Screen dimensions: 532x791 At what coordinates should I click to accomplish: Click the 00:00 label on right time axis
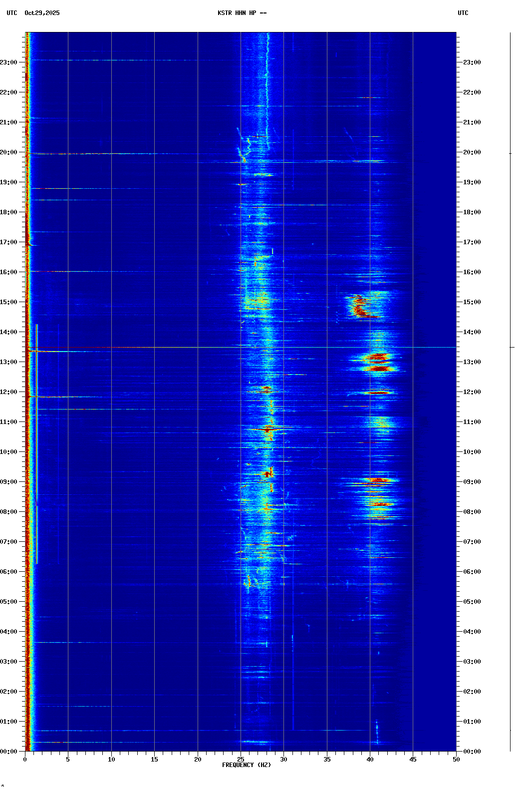(472, 752)
